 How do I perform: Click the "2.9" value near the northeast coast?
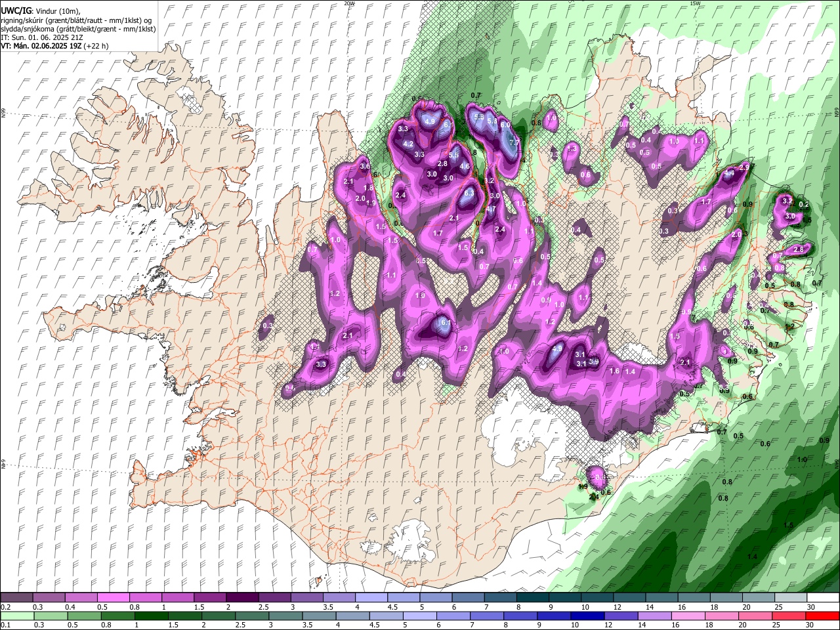[744, 167]
